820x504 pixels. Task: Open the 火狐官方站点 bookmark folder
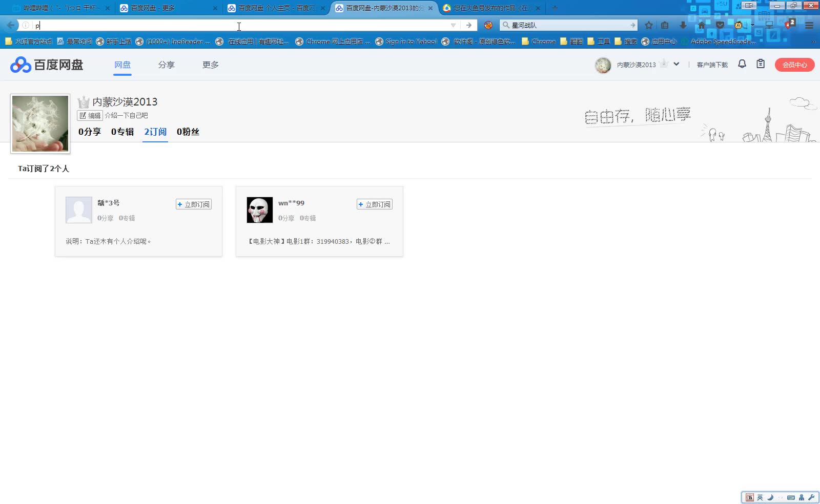click(28, 41)
